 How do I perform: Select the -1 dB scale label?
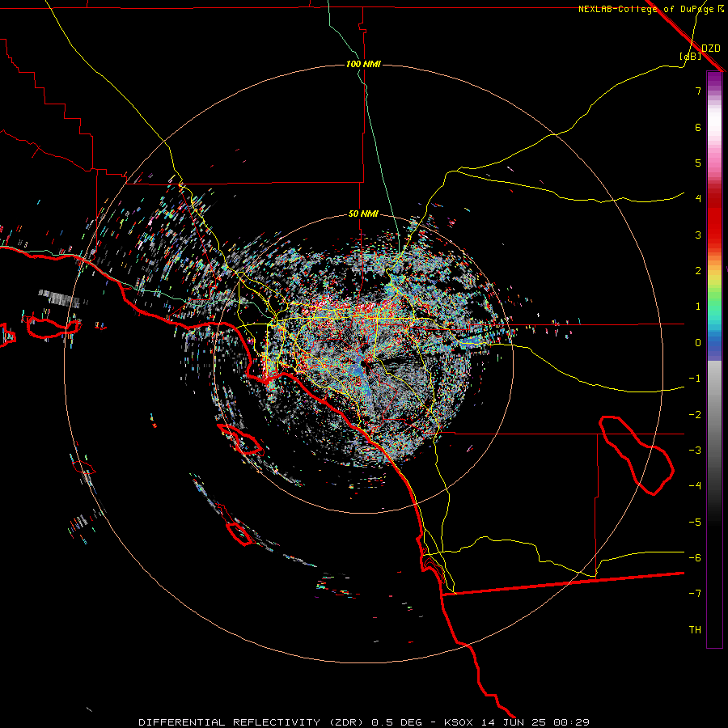(x=695, y=379)
